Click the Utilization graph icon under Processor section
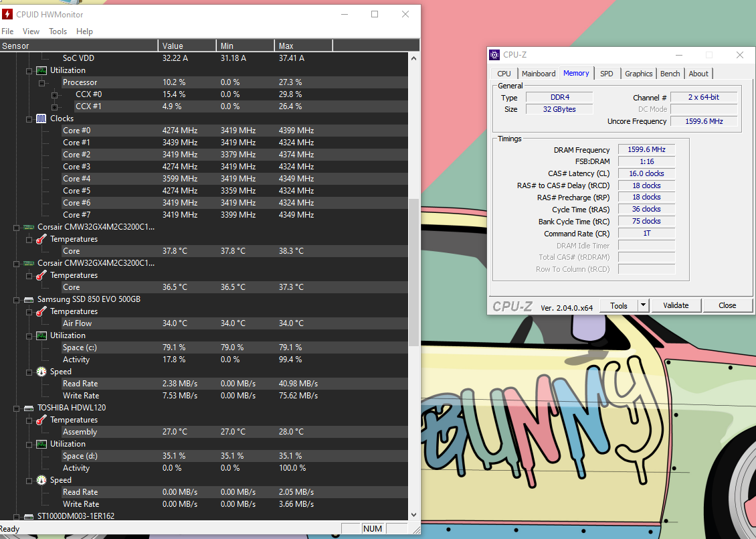The image size is (756, 539). 41,70
